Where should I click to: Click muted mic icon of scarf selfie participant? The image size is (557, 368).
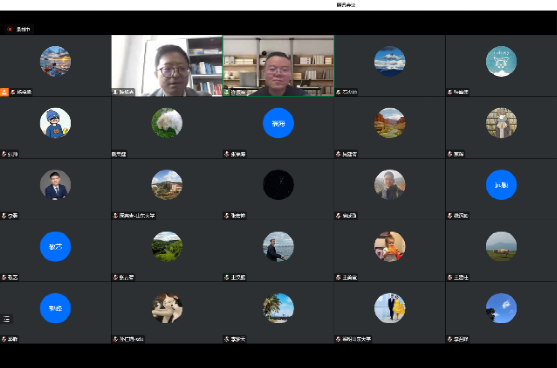(x=339, y=215)
